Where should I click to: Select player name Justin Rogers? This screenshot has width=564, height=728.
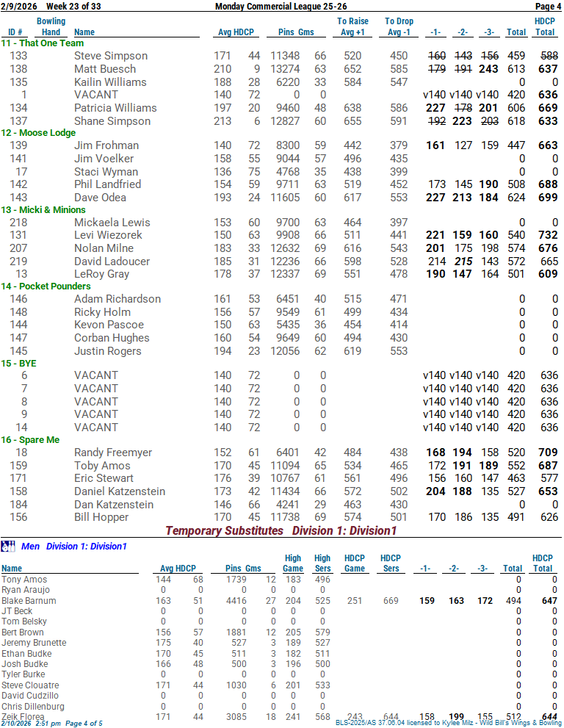click(x=108, y=351)
